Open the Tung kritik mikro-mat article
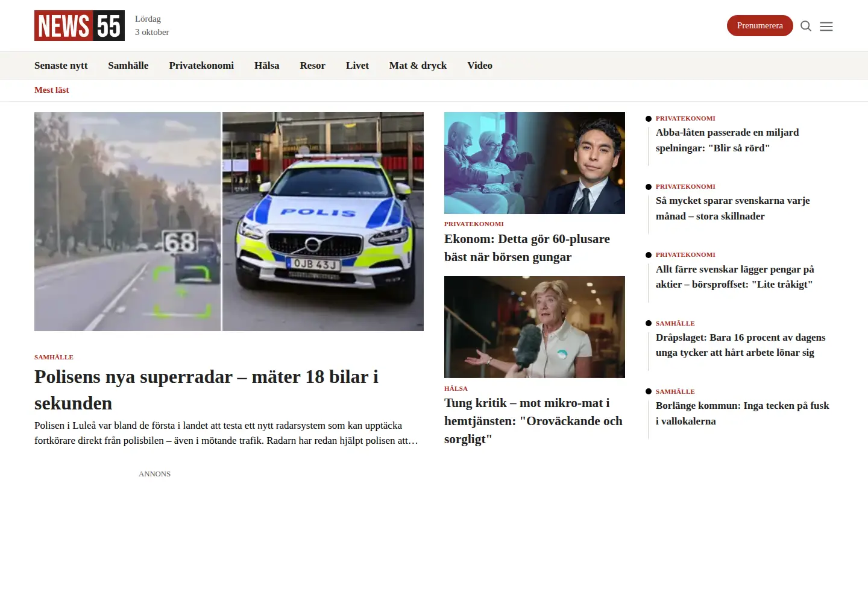This screenshot has width=868, height=603. tap(533, 421)
